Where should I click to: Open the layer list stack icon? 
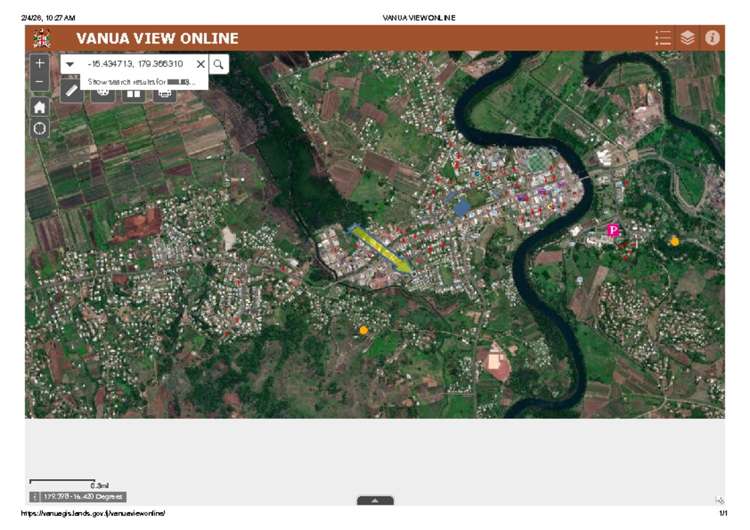[x=687, y=38]
